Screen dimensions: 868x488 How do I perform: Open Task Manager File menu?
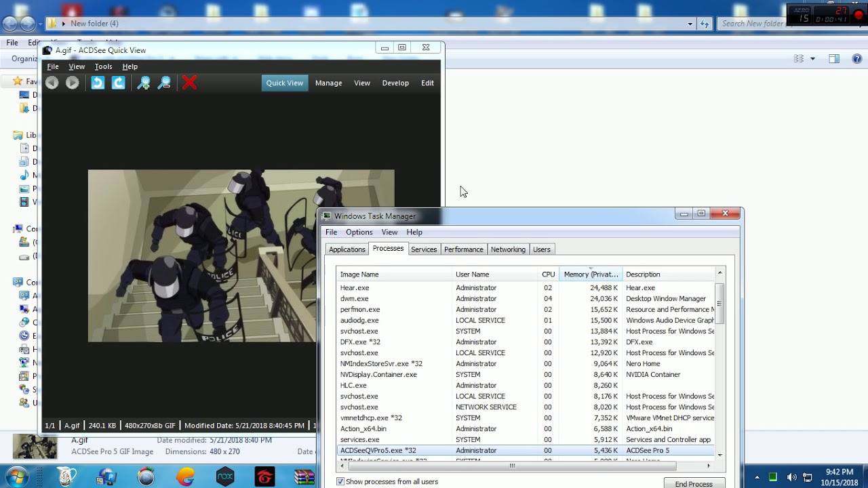pos(332,232)
